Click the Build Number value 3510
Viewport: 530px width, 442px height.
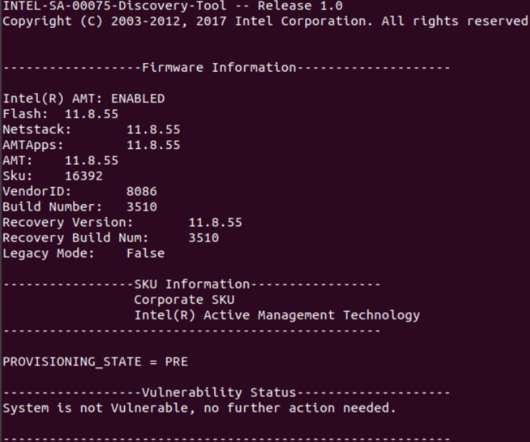coord(142,207)
